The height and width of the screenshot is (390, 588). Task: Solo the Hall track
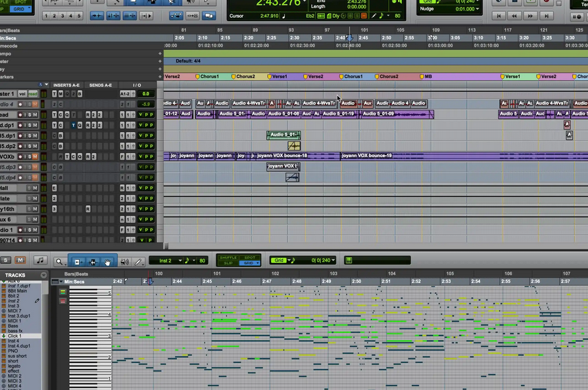pyautogui.click(x=29, y=188)
